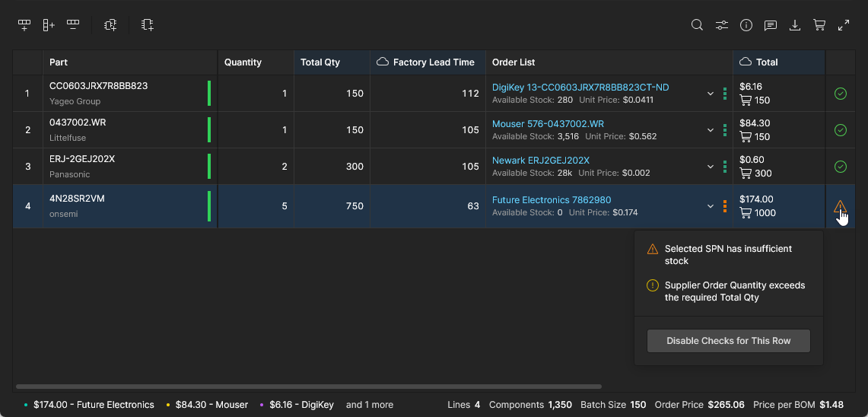Click the Factory Lead Time header
The image size is (868, 417).
click(x=428, y=62)
